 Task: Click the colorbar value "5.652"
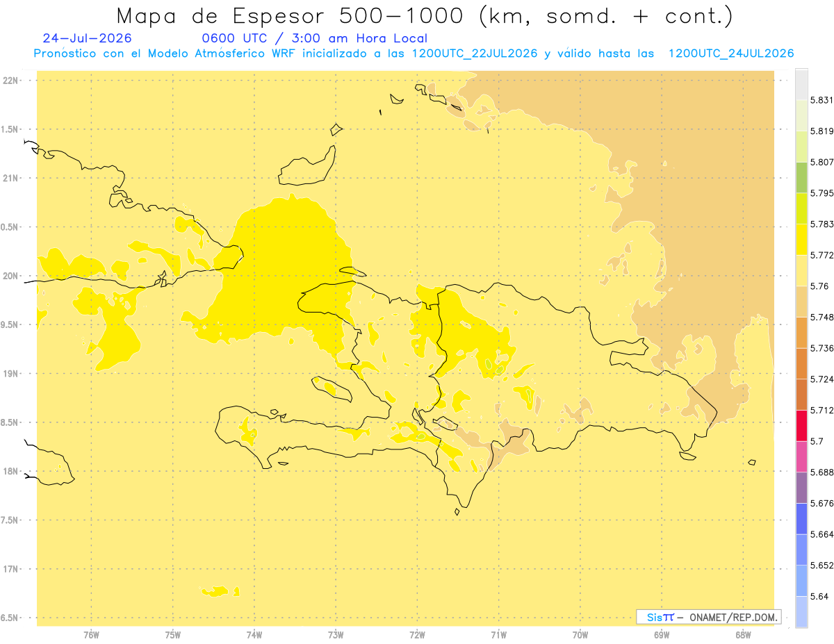tap(822, 565)
